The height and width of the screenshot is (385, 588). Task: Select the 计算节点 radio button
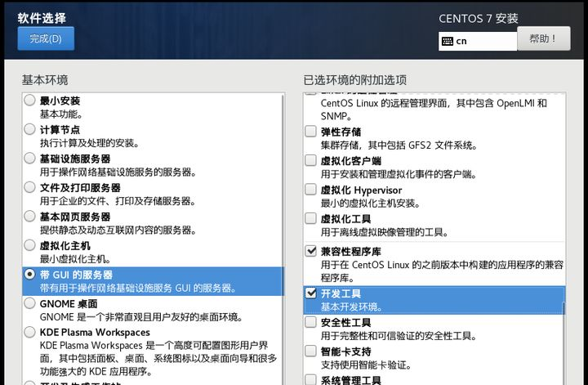pos(29,129)
